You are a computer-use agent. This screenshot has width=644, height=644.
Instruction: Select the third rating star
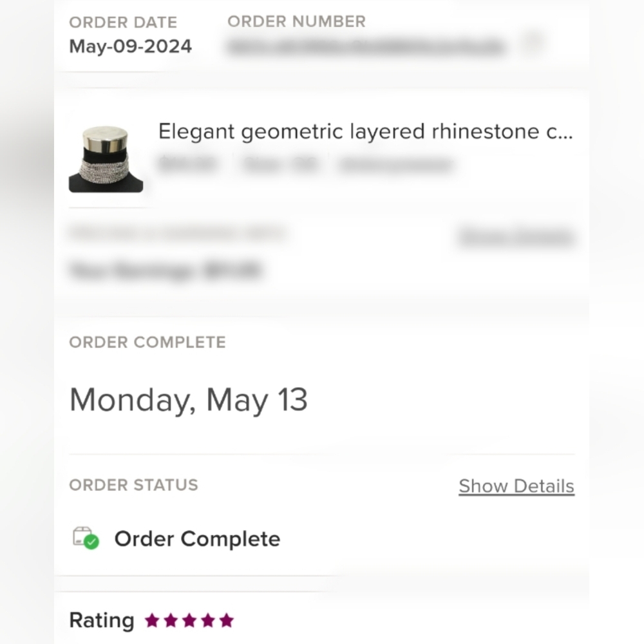(189, 621)
